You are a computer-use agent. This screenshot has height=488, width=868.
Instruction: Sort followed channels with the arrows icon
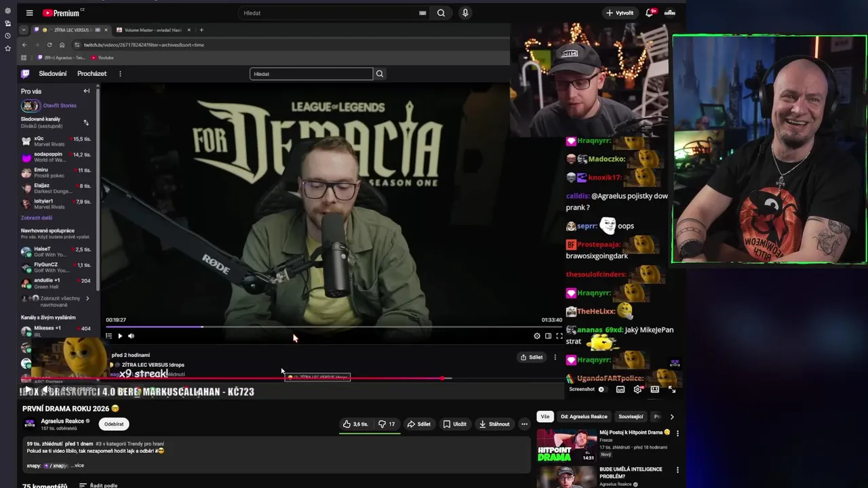[86, 123]
